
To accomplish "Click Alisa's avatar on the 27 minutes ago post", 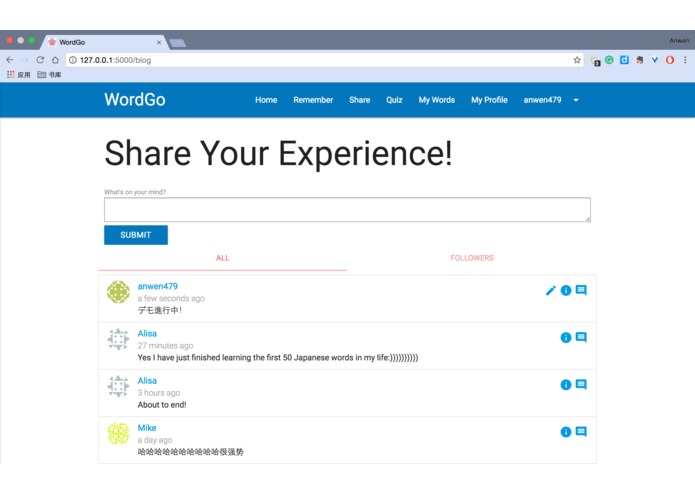I will pyautogui.click(x=118, y=339).
